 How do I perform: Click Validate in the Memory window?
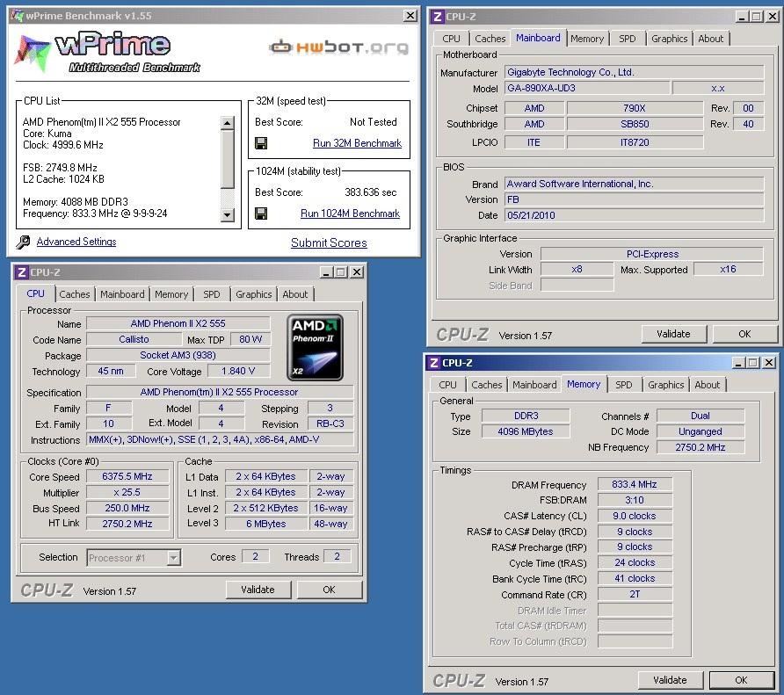click(670, 680)
